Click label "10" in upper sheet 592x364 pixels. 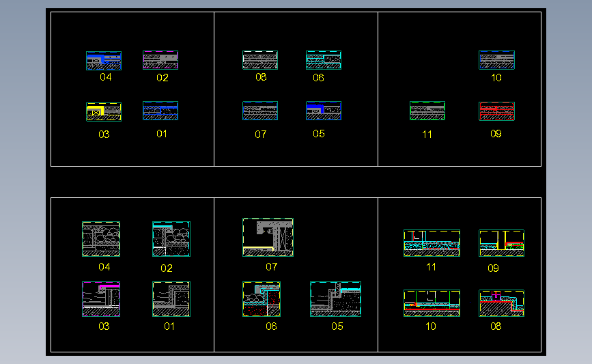point(496,78)
